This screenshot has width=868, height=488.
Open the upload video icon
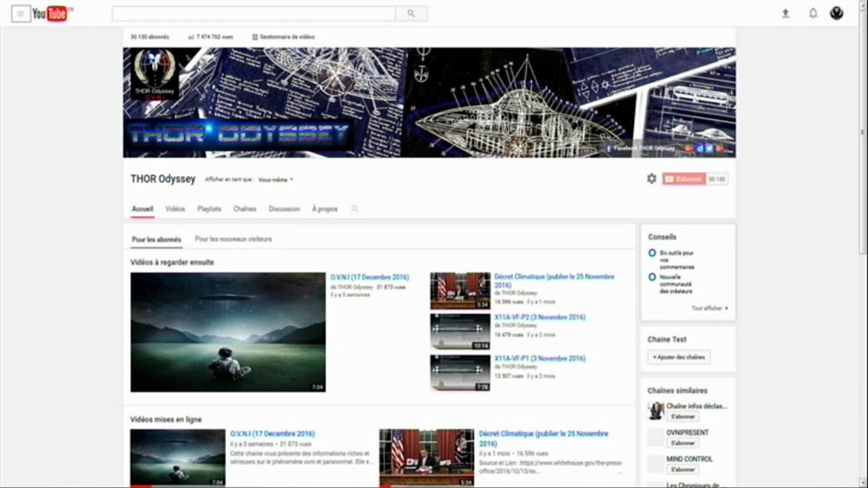pyautogui.click(x=785, y=14)
